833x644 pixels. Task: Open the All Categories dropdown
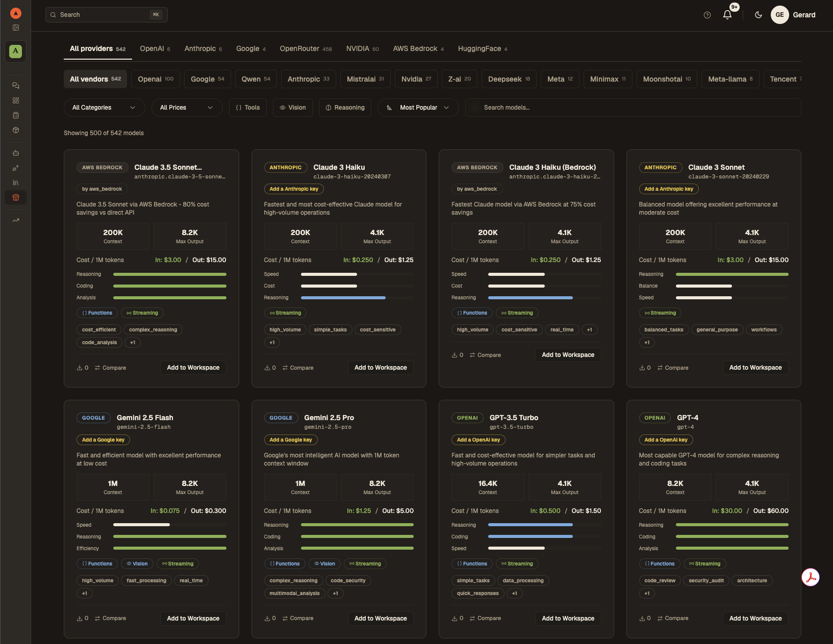pyautogui.click(x=105, y=108)
